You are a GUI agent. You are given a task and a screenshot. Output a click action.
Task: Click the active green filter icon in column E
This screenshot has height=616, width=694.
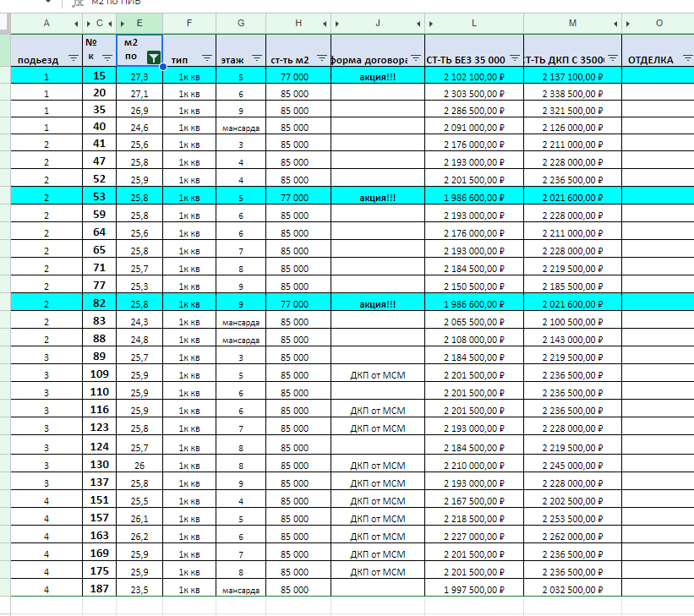pos(152,58)
